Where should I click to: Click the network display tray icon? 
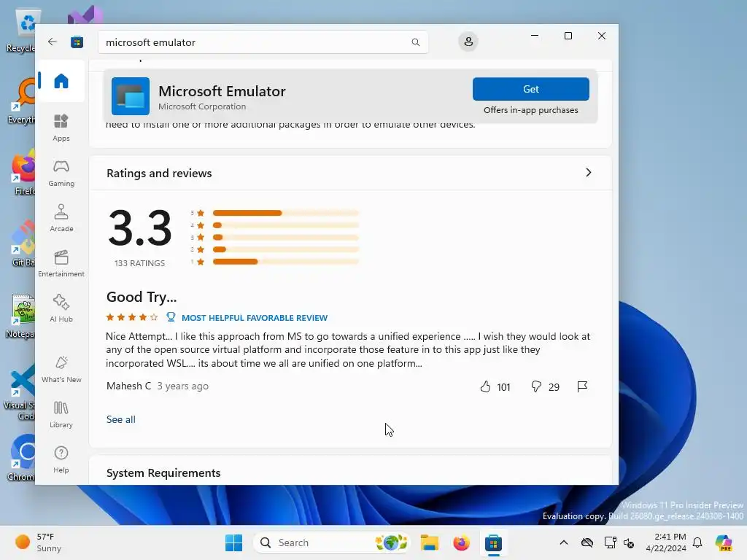[x=610, y=542]
